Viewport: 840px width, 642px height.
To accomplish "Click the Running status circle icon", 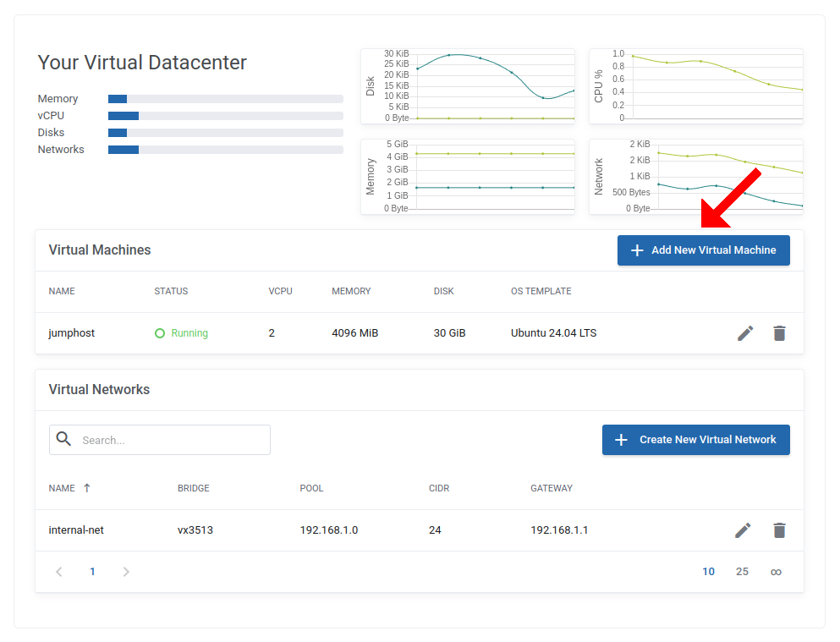I will point(160,333).
